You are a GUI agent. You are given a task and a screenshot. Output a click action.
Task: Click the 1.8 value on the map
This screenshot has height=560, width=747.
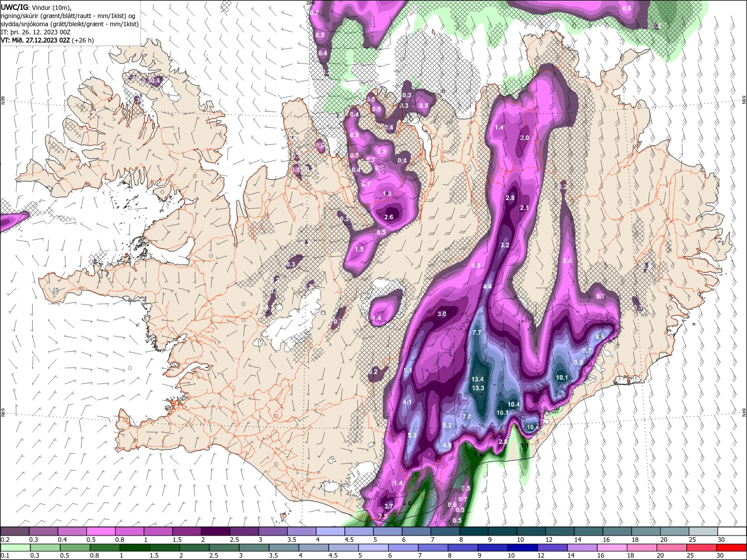click(387, 194)
